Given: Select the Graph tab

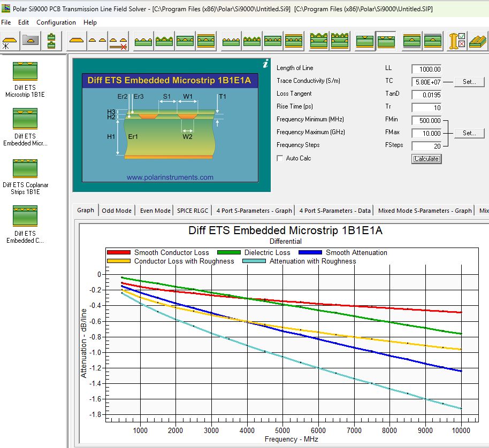Looking at the screenshot, I should [86, 210].
